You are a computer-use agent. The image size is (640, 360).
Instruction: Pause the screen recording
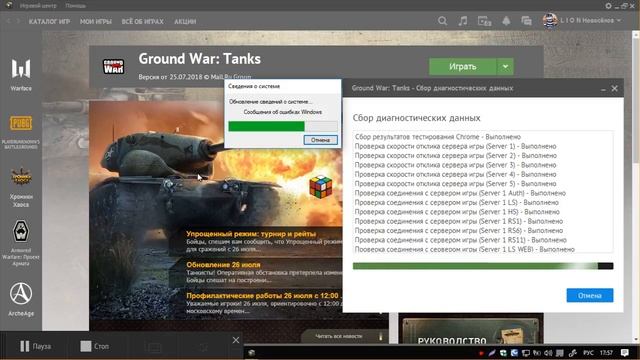pyautogui.click(x=36, y=346)
